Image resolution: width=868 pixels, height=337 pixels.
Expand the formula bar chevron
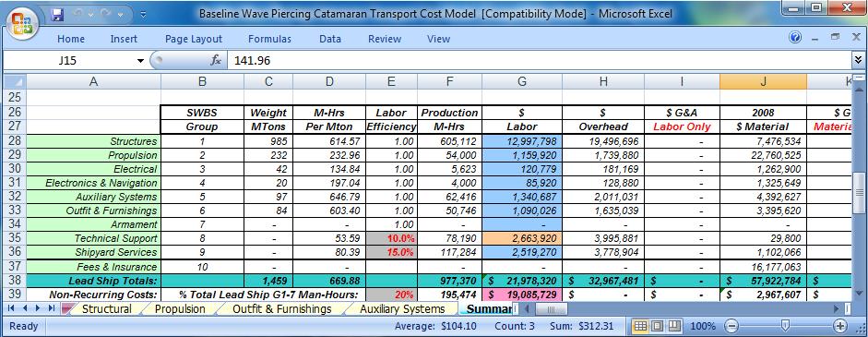coord(858,60)
